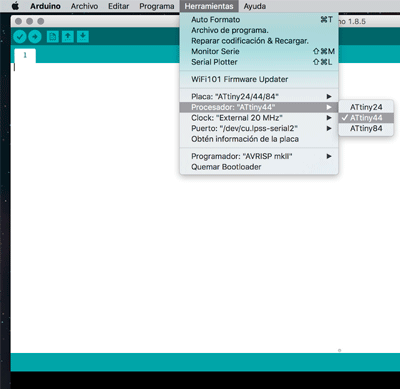Select Obtén información de la placa

[x=259, y=139]
